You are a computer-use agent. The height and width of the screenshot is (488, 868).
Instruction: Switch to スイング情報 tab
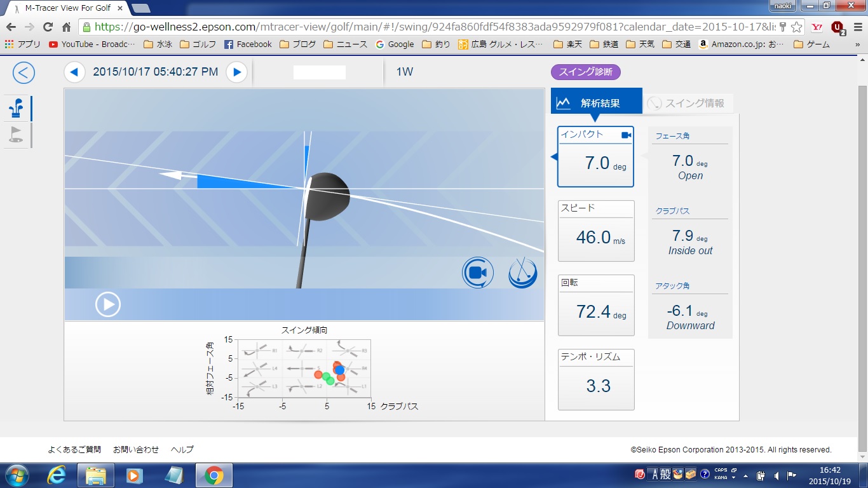pyautogui.click(x=688, y=104)
